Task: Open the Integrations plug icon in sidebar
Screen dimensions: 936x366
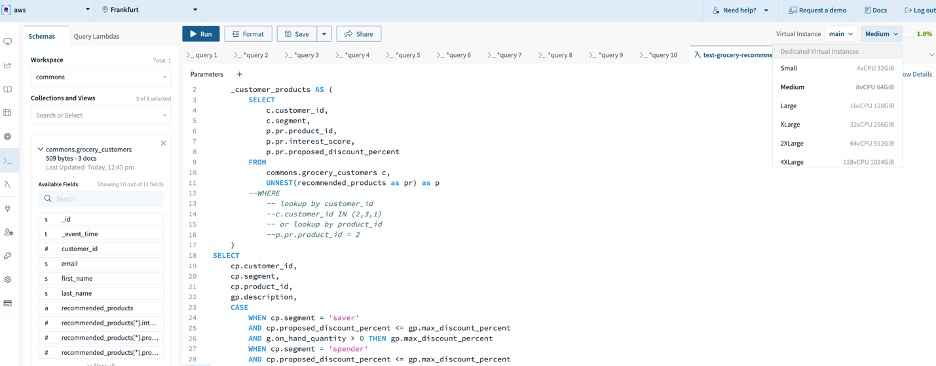Action: click(x=8, y=208)
